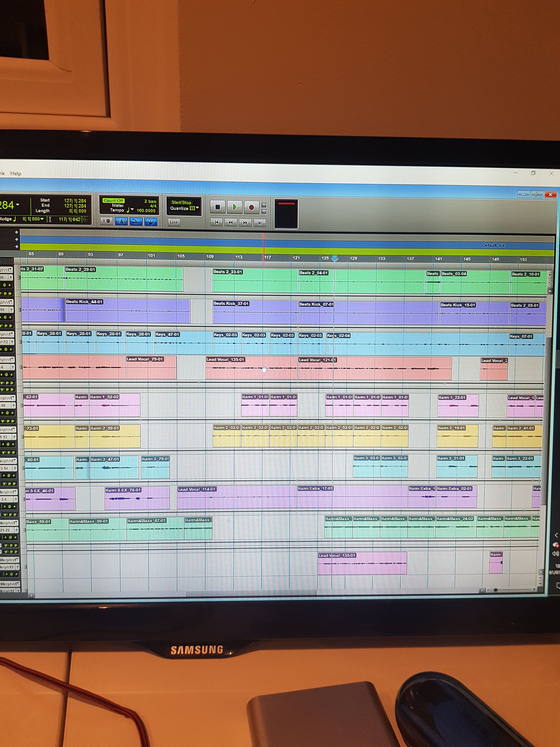Select the Beats Kick_15-01 clip
560x747 pixels.
pos(474,314)
